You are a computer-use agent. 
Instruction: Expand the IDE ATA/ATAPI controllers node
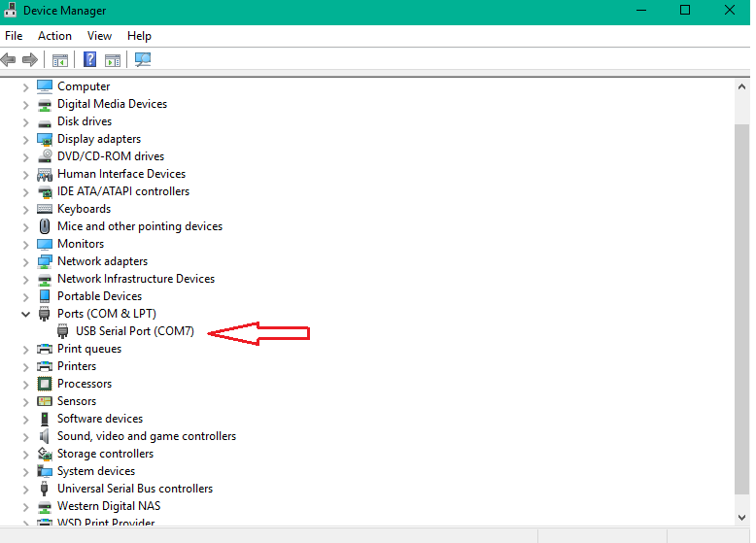[25, 192]
